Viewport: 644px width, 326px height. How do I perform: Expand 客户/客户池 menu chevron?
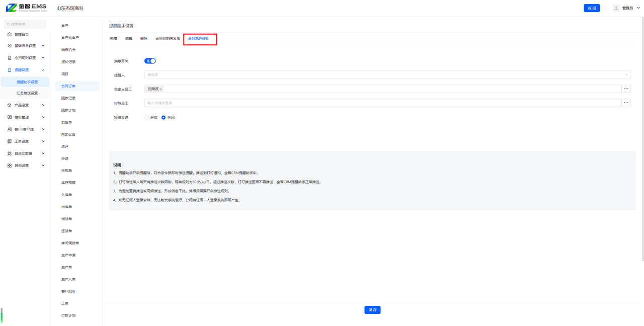pos(43,129)
